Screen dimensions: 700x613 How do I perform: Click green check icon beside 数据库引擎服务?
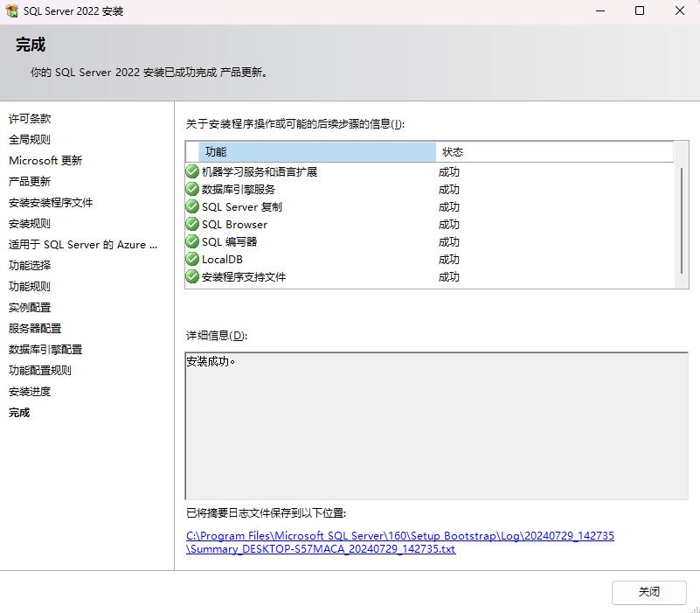click(192, 189)
